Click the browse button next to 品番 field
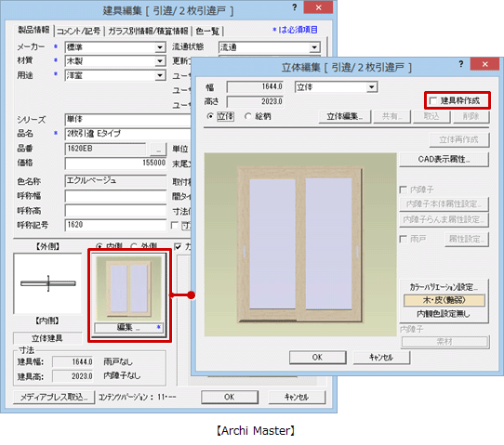 click(158, 150)
